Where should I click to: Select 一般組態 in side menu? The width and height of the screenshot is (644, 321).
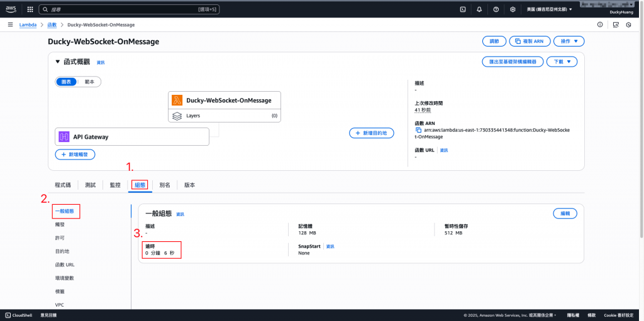(64, 212)
